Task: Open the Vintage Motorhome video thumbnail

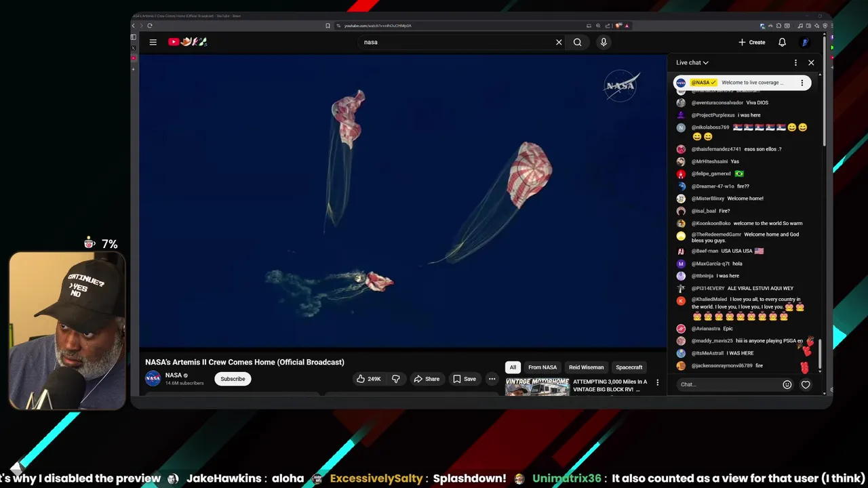Action: [x=537, y=386]
